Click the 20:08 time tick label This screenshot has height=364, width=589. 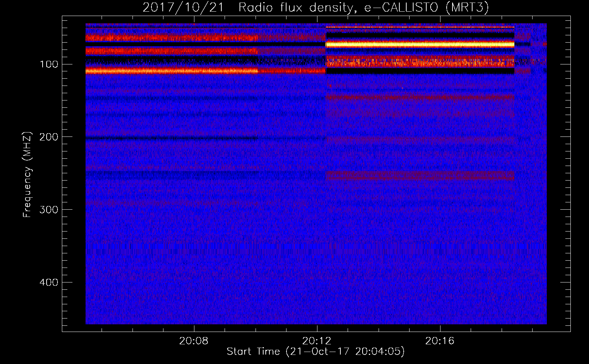(x=194, y=341)
